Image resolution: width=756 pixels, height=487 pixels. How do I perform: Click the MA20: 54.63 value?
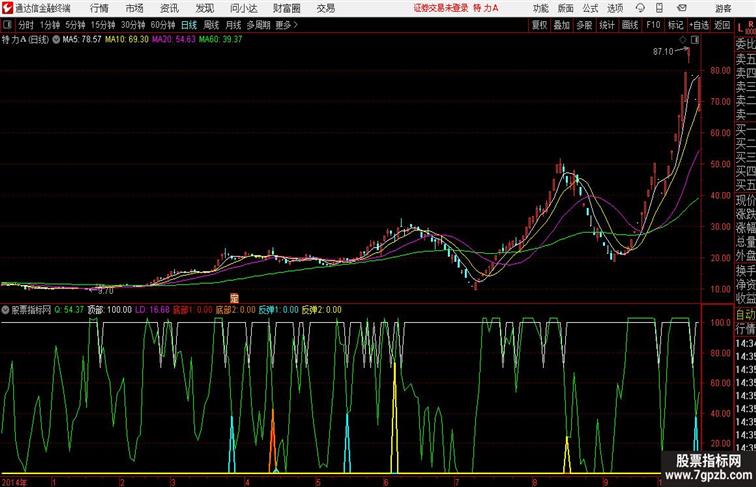(174, 40)
